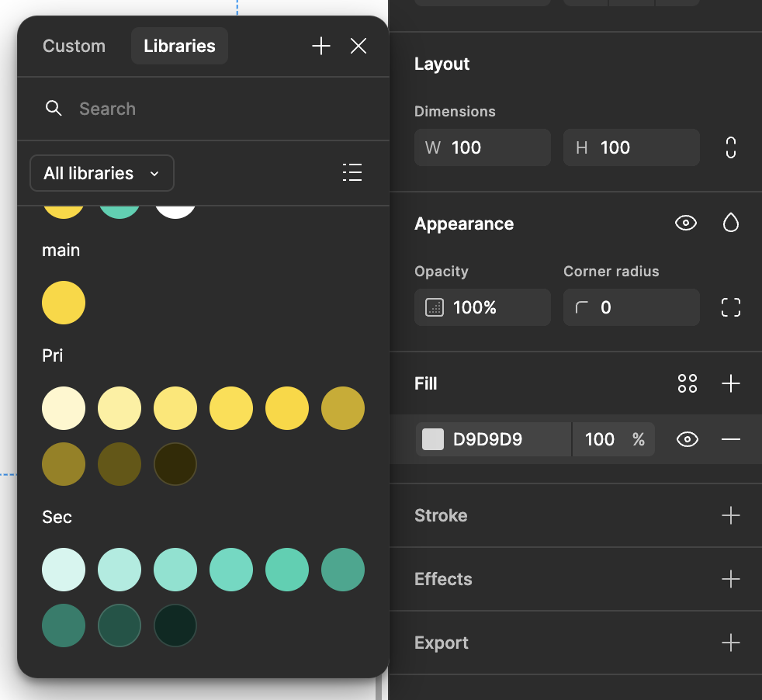Switch to the Custom tab
The height and width of the screenshot is (700, 762).
tap(74, 47)
